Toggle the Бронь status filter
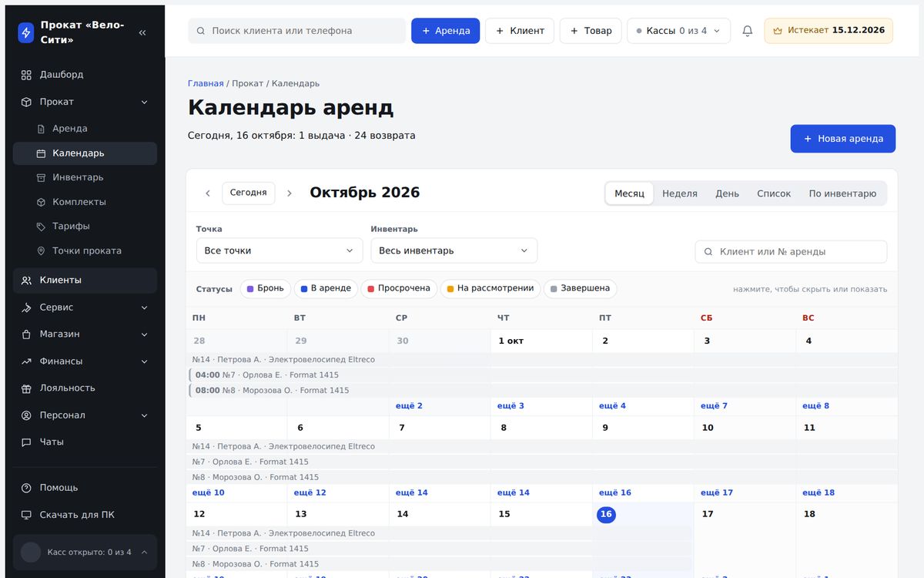Image resolution: width=924 pixels, height=578 pixels. 266,288
